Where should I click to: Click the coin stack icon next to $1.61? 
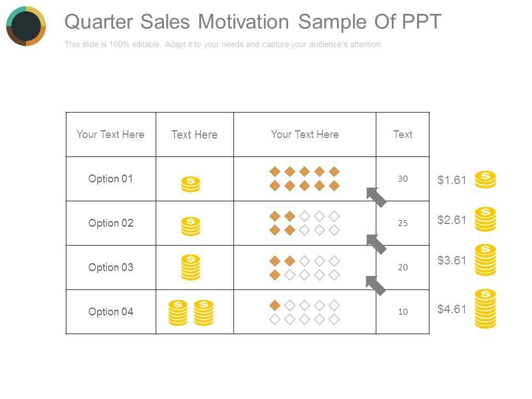[485, 180]
